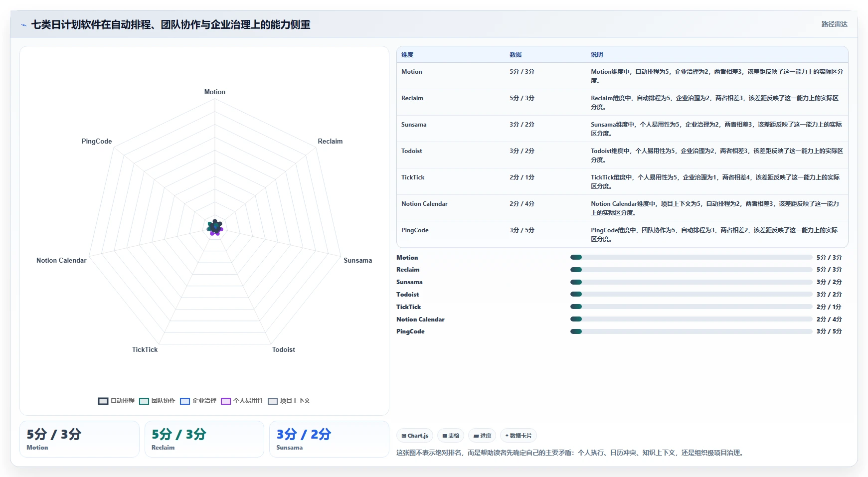
Task: Click the 3分 / 5分 table cell
Action: [x=521, y=230]
